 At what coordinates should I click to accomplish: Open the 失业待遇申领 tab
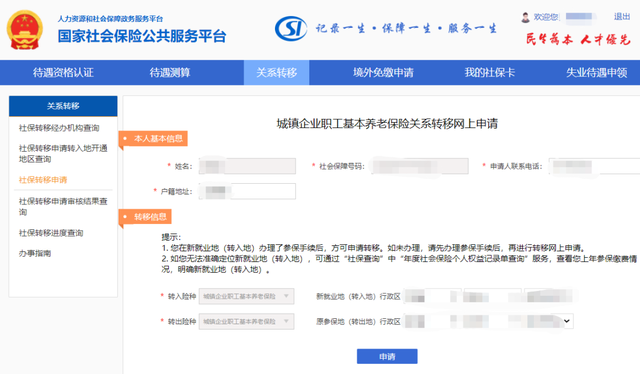pos(596,73)
